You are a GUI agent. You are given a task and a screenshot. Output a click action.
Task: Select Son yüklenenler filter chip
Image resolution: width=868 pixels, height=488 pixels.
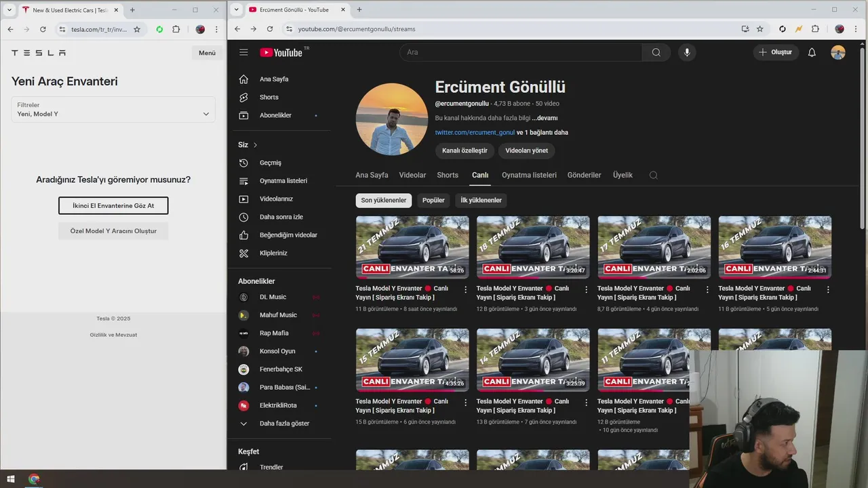(x=384, y=200)
